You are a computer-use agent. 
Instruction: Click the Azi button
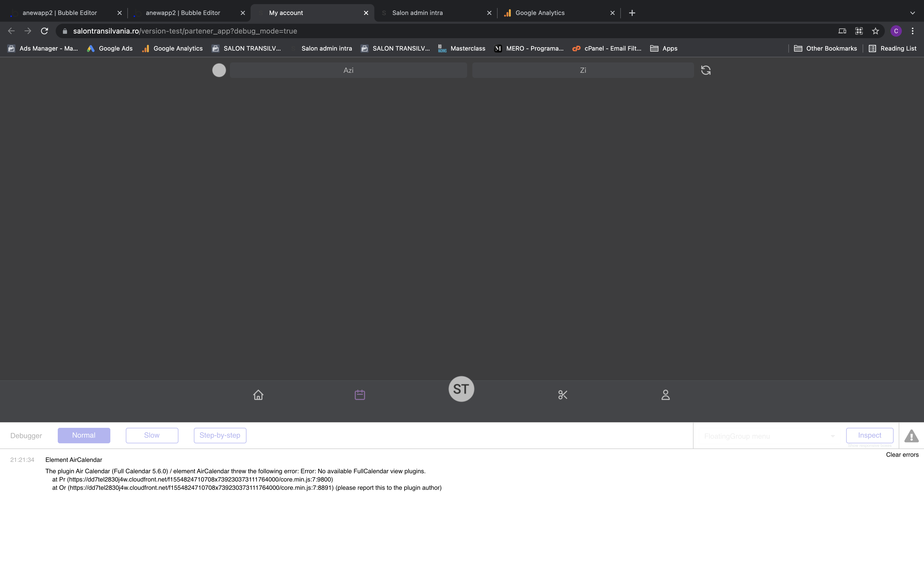tap(348, 70)
